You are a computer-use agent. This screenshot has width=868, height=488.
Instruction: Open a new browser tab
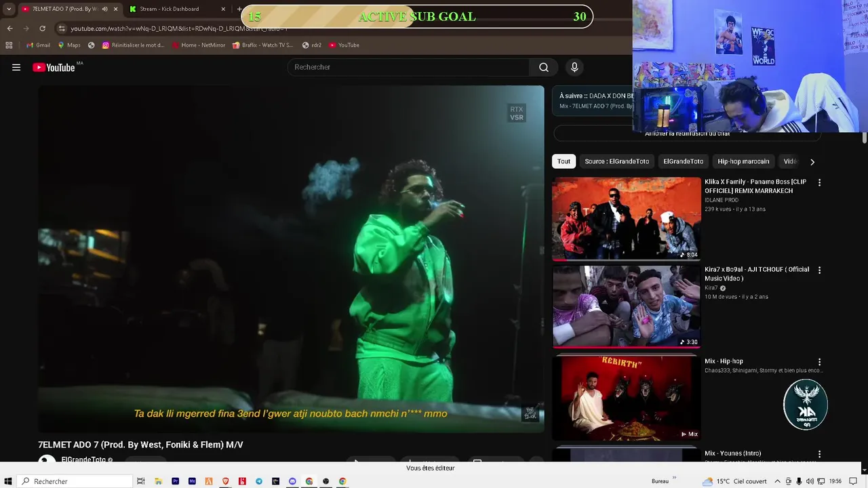coord(239,9)
